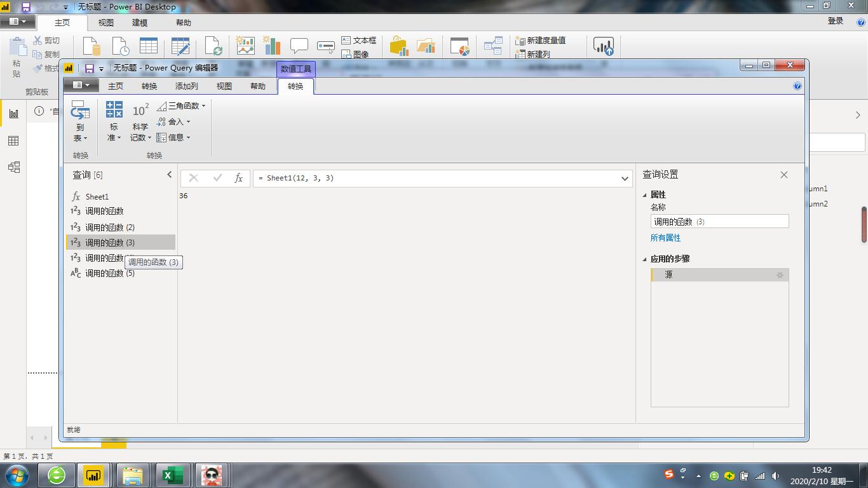
Task: Open the Power BI Modeling (建模) tab
Action: click(140, 23)
